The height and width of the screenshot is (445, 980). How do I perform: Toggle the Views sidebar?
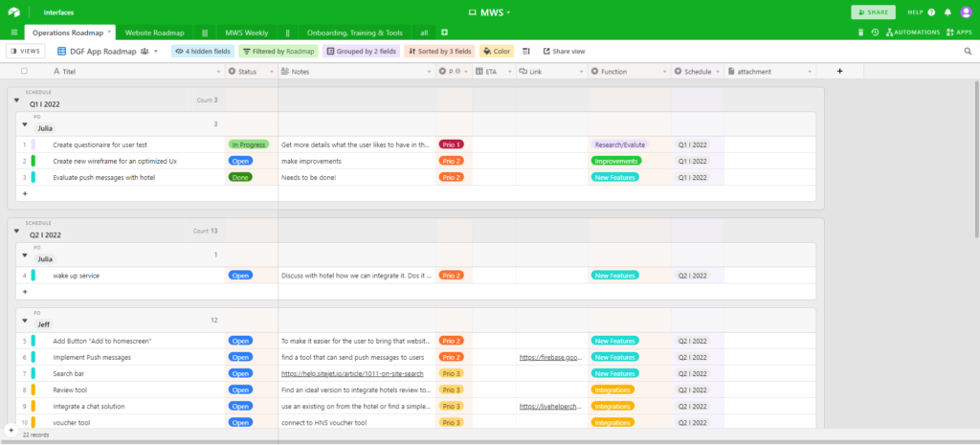[25, 51]
